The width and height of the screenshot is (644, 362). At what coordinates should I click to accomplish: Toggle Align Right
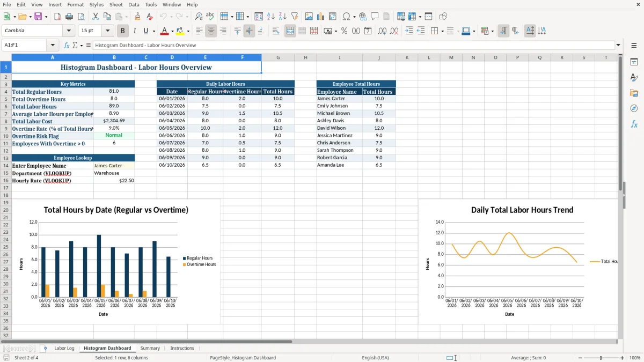(223, 31)
